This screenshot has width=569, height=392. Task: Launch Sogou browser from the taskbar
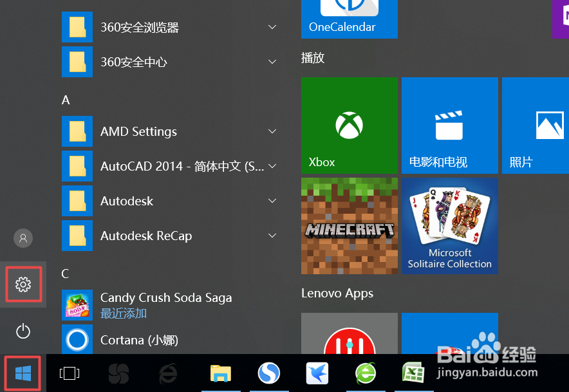(269, 373)
